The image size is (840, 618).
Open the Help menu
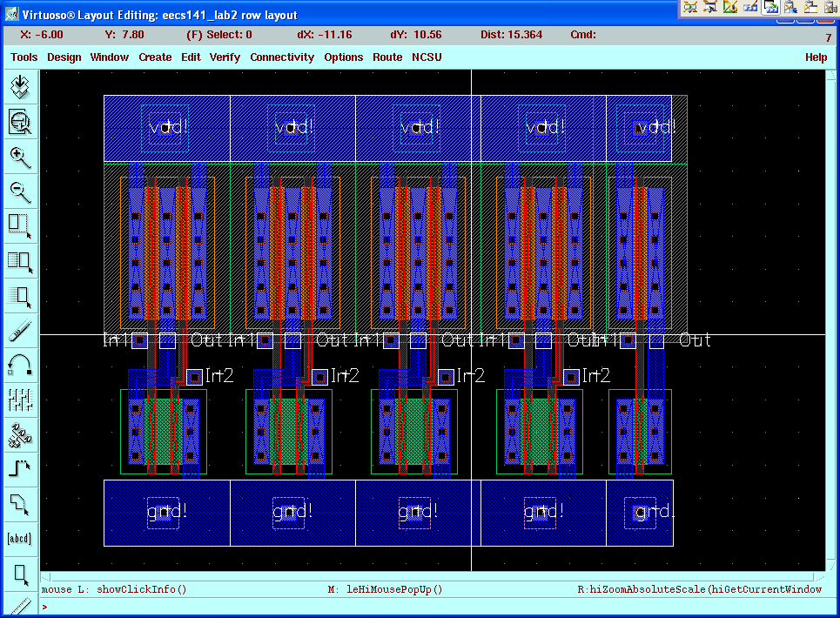(816, 57)
